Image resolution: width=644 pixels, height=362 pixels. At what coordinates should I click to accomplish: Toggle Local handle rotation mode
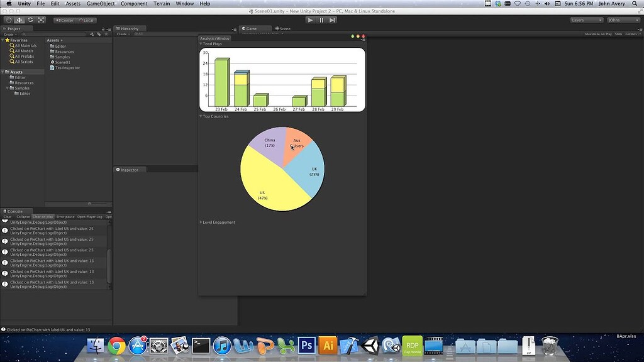tap(87, 19)
